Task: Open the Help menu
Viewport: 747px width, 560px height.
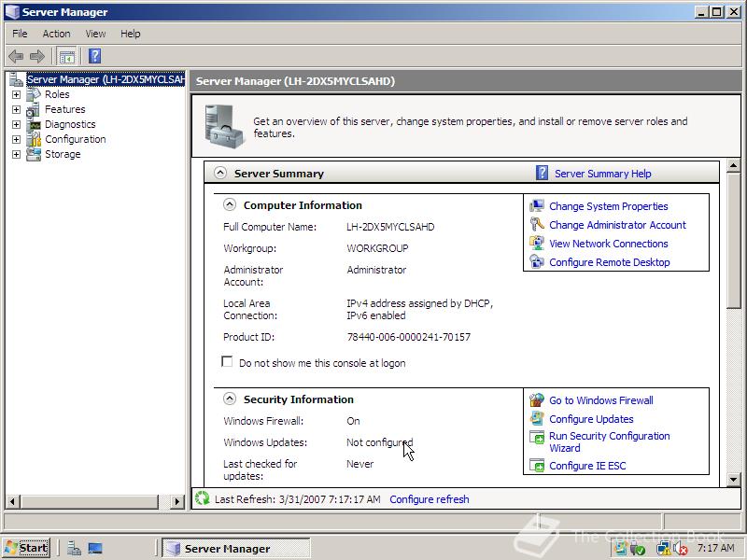Action: click(x=130, y=34)
